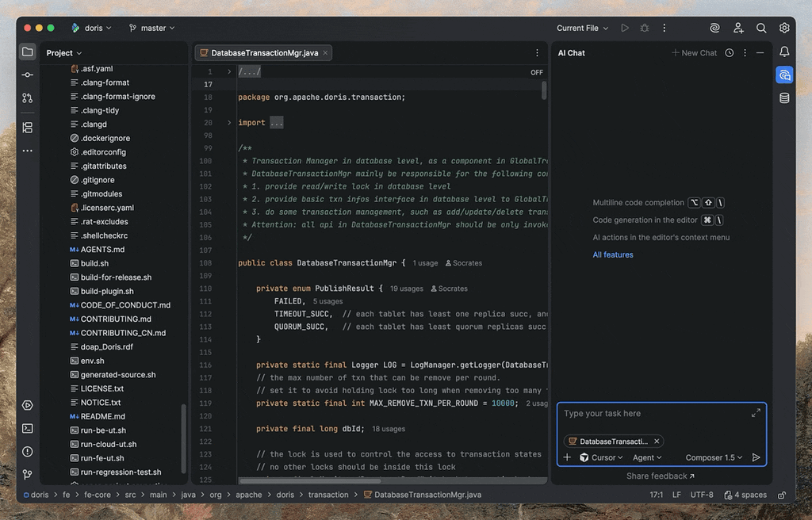Click the 1 usage hint on class declaration
Viewport: 812px width, 520px height.
point(425,263)
